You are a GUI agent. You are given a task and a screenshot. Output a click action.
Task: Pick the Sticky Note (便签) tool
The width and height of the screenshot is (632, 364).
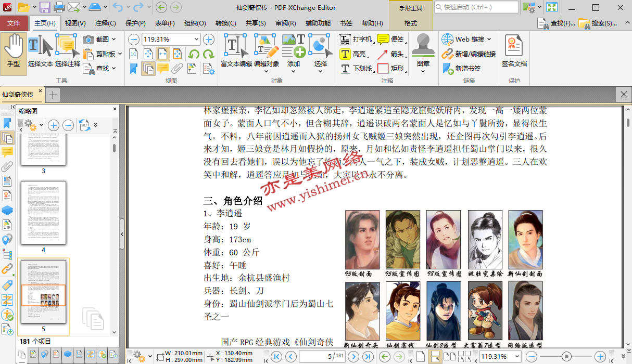click(x=390, y=39)
